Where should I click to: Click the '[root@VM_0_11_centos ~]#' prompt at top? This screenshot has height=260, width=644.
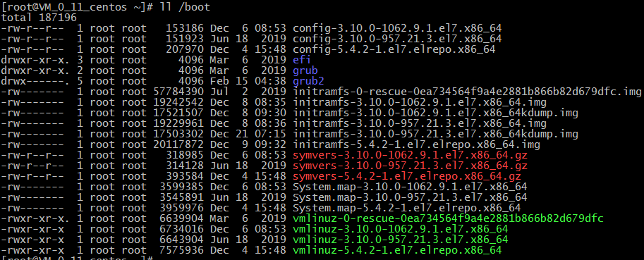coord(76,7)
